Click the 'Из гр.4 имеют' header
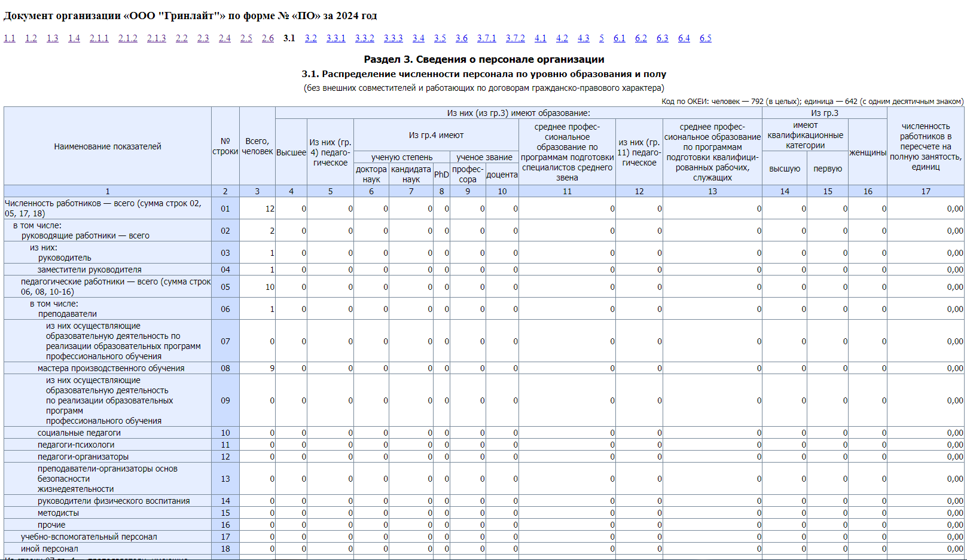The image size is (967, 560). pos(436,135)
